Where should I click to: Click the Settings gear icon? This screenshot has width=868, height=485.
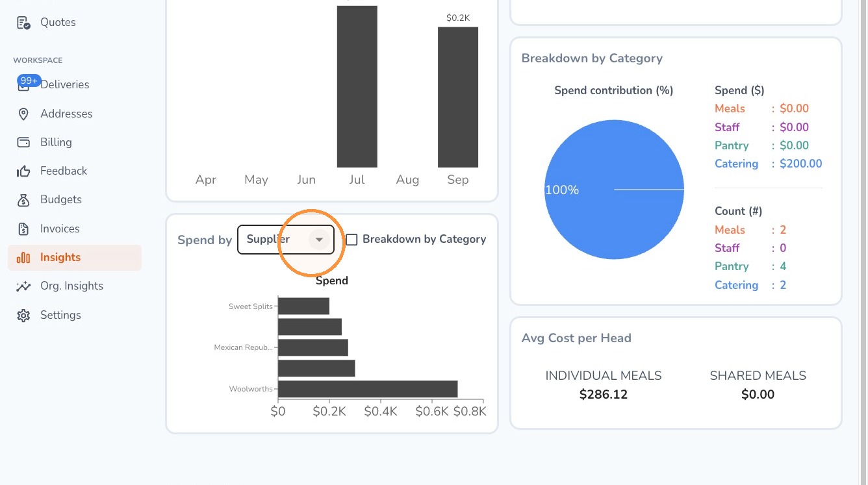[x=23, y=316]
